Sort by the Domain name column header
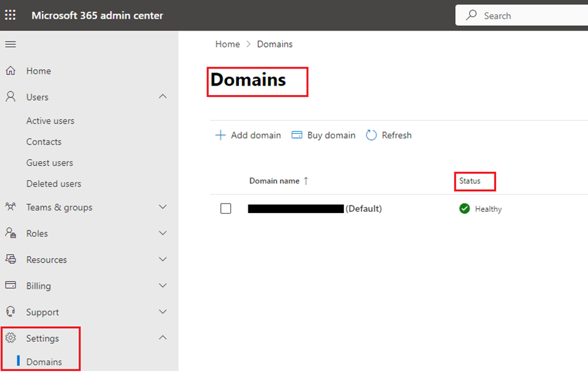Viewport: 588px width, 373px height. 275,181
